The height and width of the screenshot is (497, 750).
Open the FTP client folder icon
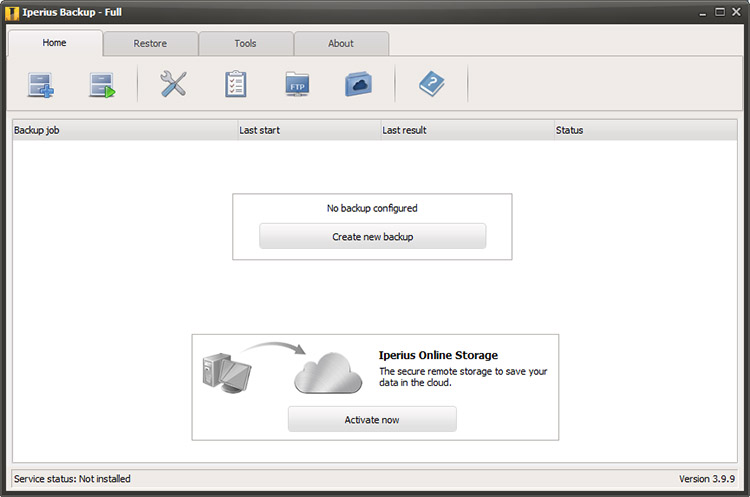click(x=297, y=84)
